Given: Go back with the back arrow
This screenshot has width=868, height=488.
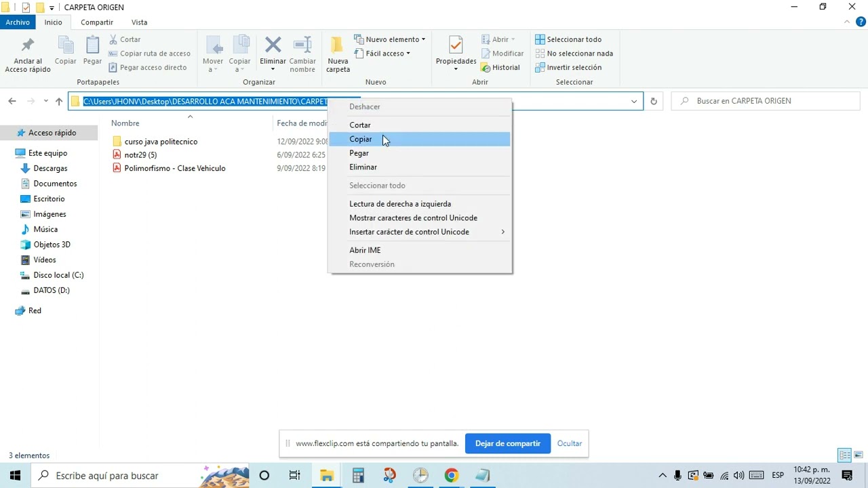Looking at the screenshot, I should (12, 101).
